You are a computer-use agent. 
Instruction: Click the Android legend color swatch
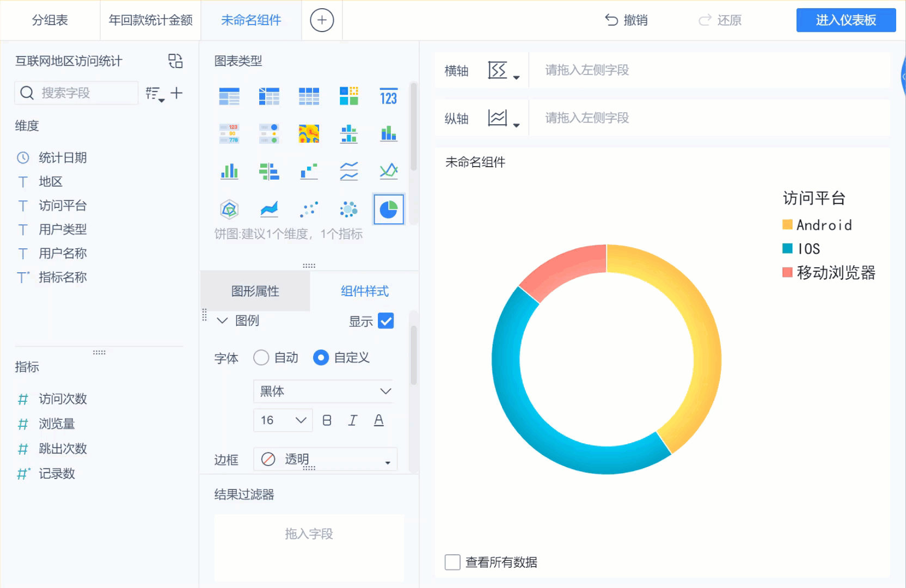click(x=787, y=224)
